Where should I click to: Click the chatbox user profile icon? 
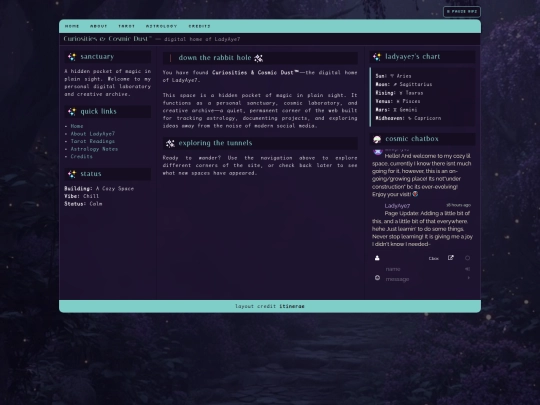pos(377,258)
